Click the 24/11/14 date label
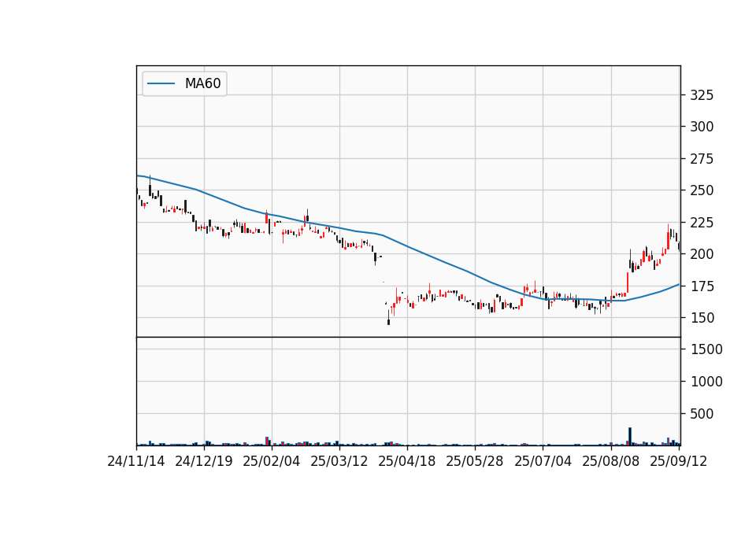Viewport: 756px width, 543px height. (136, 462)
